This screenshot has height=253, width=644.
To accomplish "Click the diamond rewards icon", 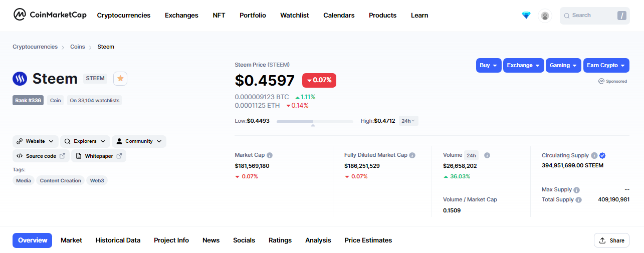I will [x=526, y=16].
